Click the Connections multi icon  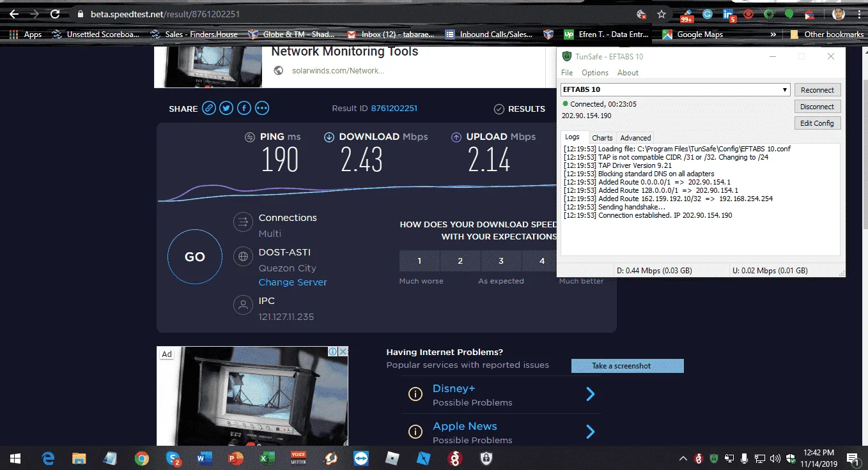point(243,222)
